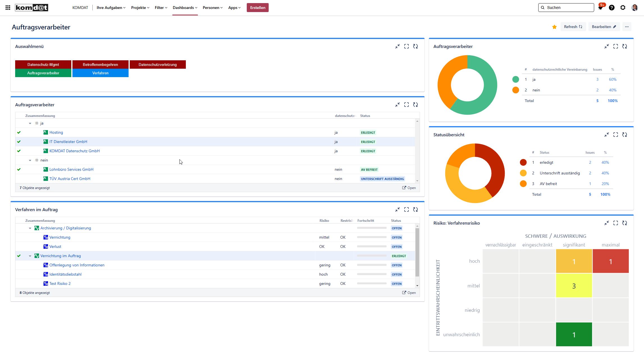Toggle the dashboard favorite star

pos(554,27)
